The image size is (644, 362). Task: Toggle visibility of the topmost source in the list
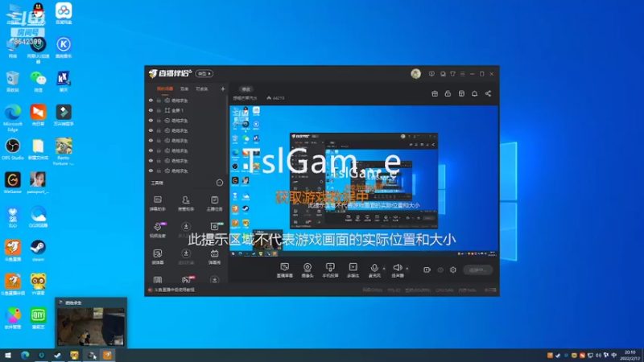[x=151, y=100]
